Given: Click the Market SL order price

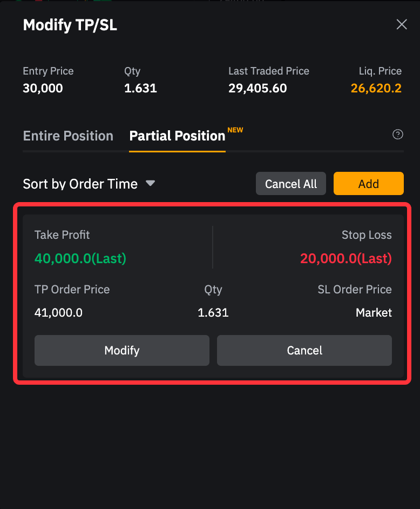Looking at the screenshot, I should point(374,312).
